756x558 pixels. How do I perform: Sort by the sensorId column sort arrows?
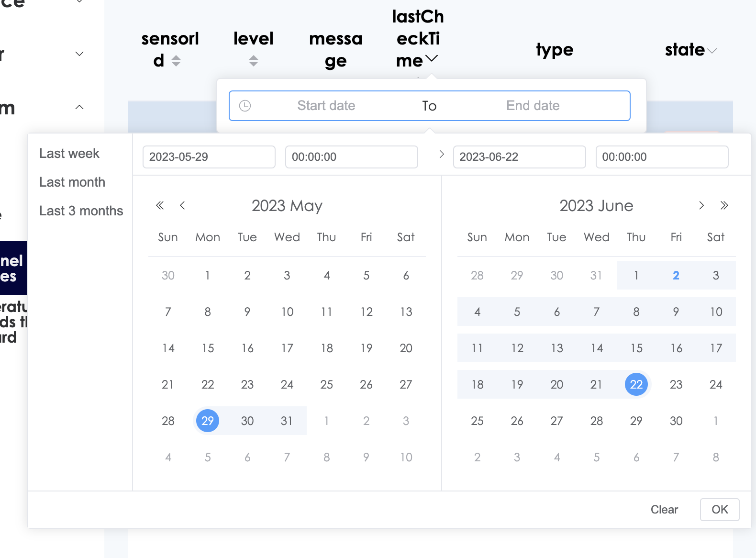(176, 61)
